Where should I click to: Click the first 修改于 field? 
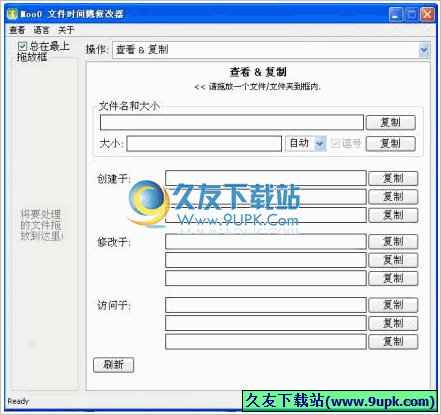pyautogui.click(x=266, y=241)
